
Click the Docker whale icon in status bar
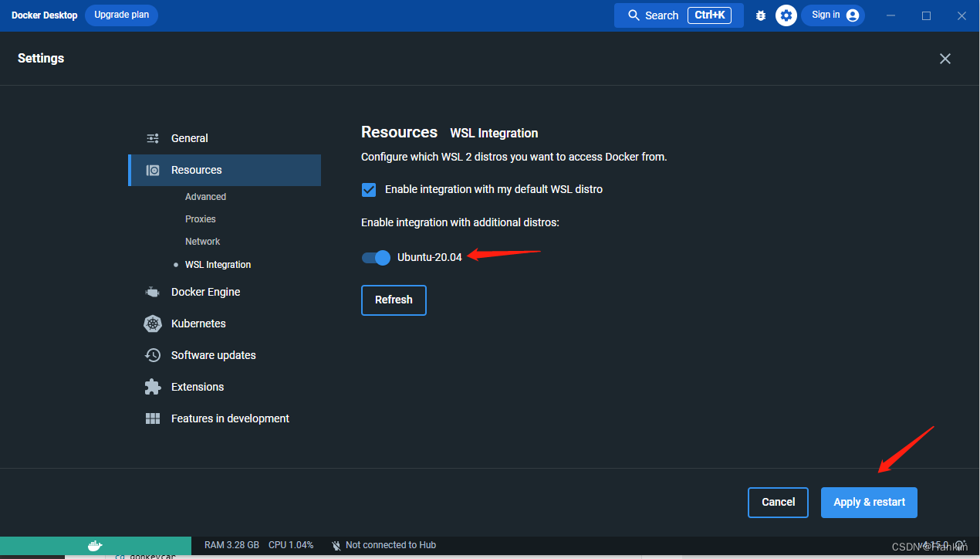[x=94, y=545]
